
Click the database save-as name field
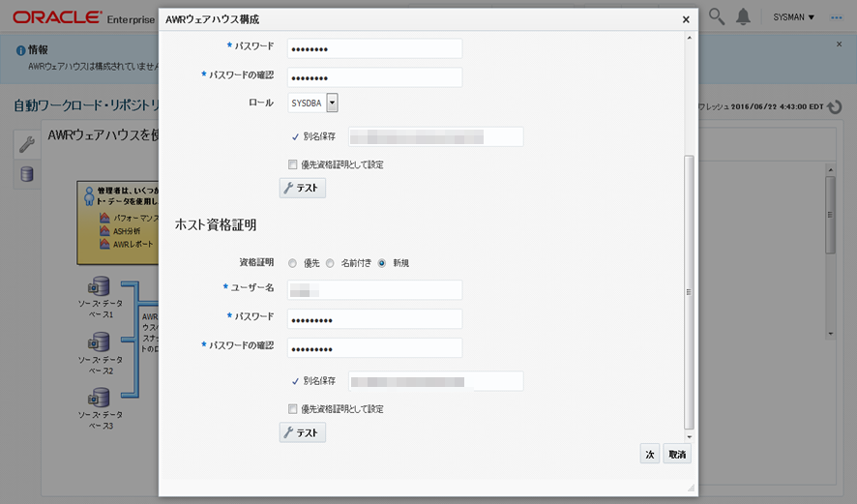point(435,136)
